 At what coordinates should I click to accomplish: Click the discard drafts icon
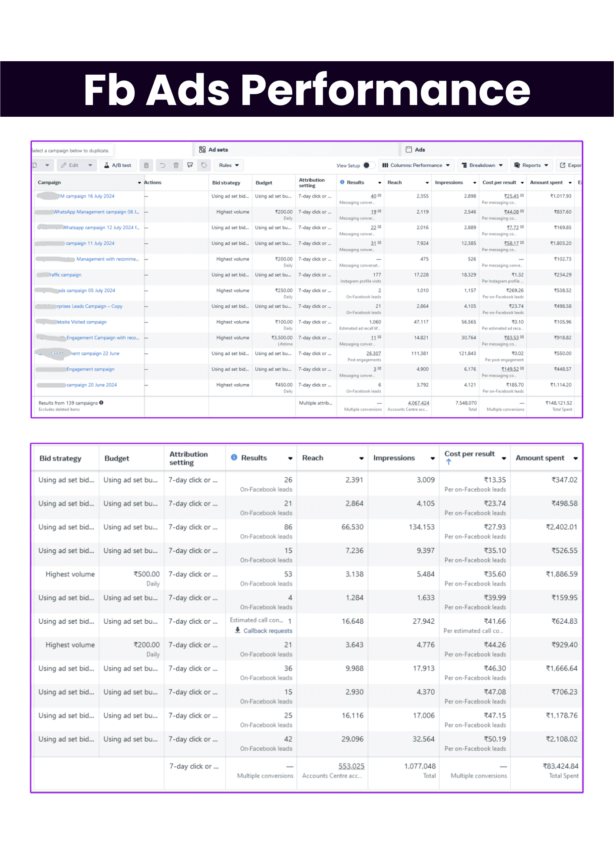click(190, 165)
